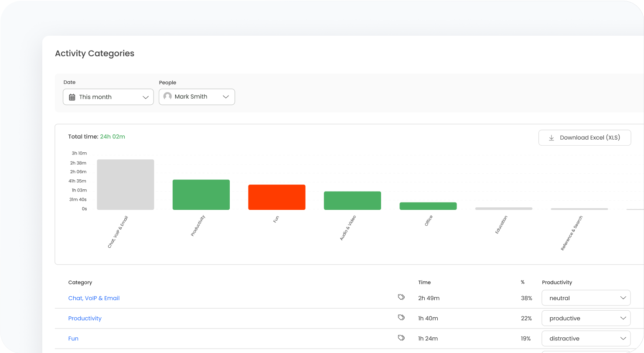Click the Office axis label
This screenshot has width=644, height=353.
[429, 220]
